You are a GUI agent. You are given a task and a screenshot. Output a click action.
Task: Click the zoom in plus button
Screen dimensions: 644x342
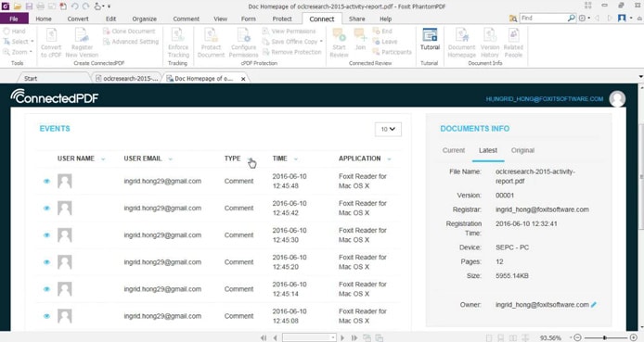click(x=633, y=337)
